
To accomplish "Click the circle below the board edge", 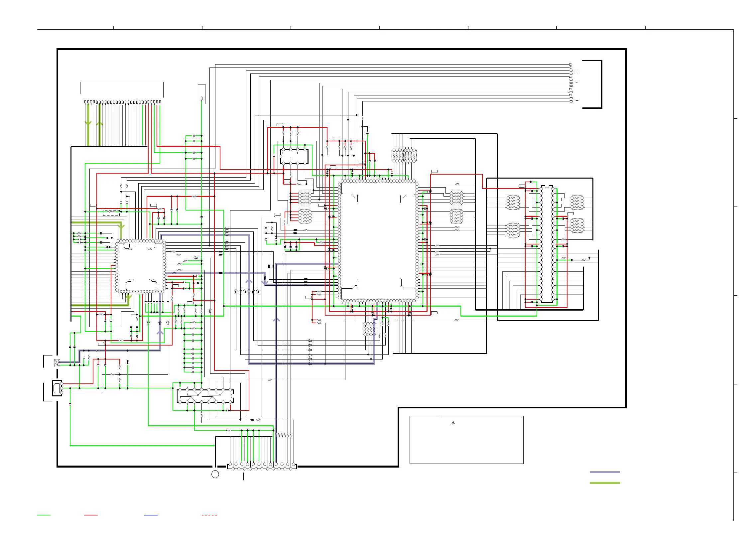I will click(215, 474).
